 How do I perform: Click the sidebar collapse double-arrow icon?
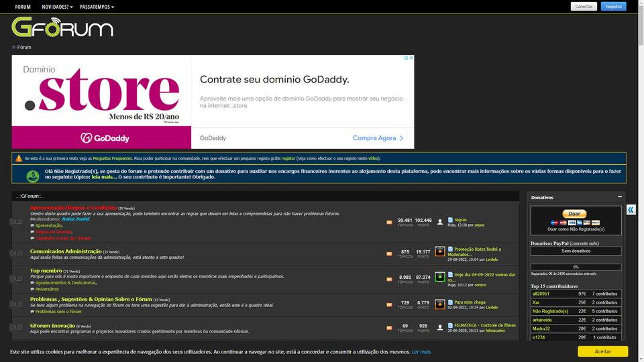tap(631, 210)
